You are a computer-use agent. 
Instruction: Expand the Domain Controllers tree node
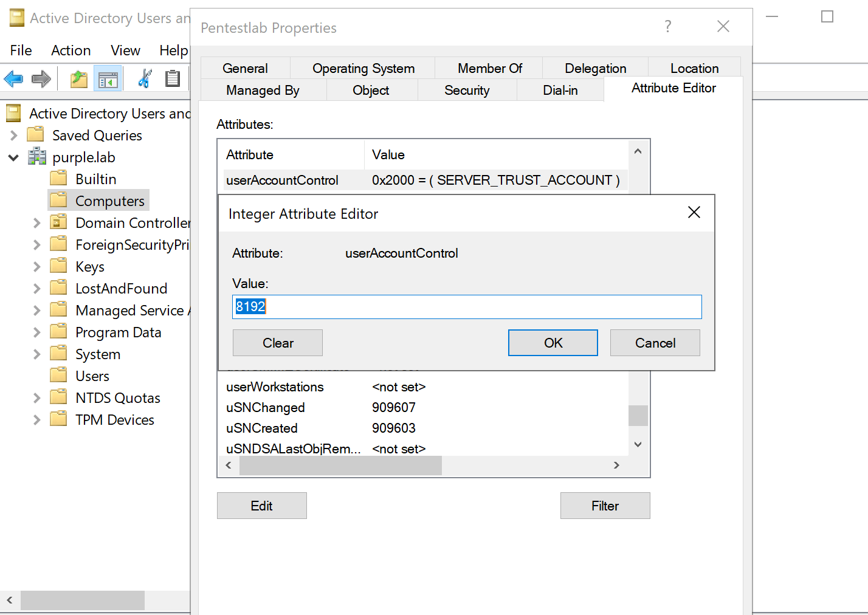pos(36,222)
